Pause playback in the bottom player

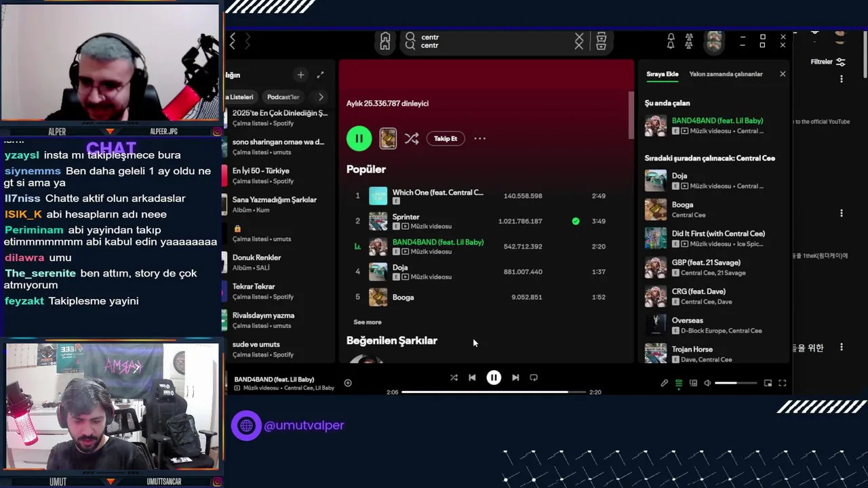click(494, 378)
